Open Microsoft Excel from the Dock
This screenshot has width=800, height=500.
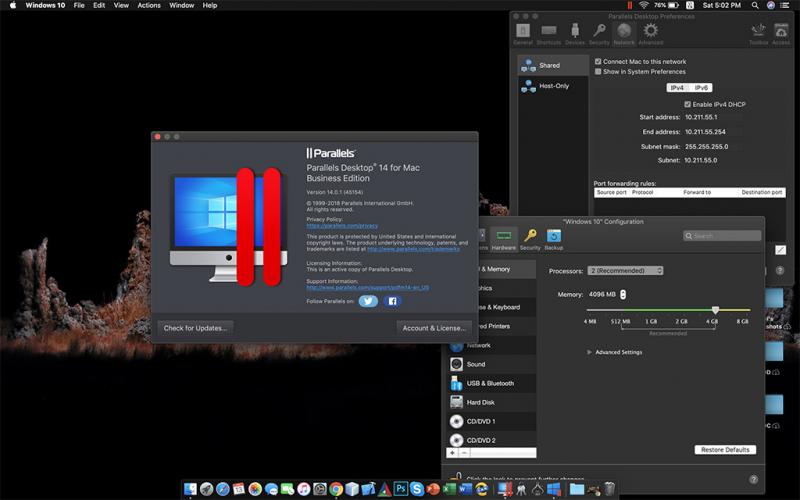click(449, 489)
